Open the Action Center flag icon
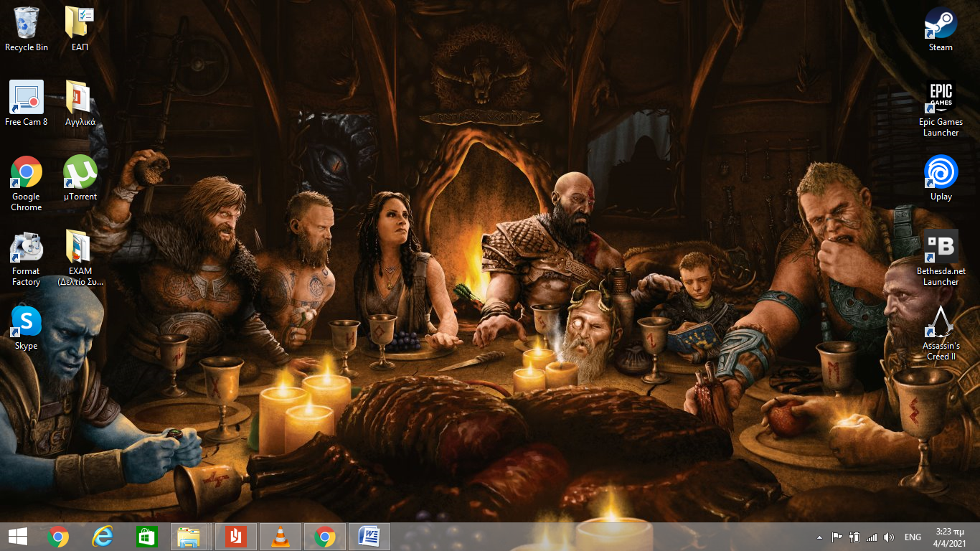The image size is (980, 551). [837, 537]
